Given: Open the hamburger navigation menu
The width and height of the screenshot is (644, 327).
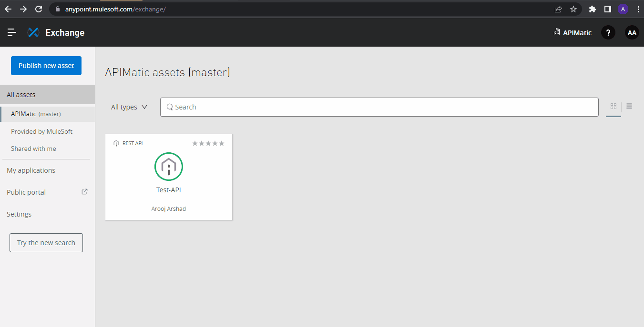Looking at the screenshot, I should (x=12, y=32).
